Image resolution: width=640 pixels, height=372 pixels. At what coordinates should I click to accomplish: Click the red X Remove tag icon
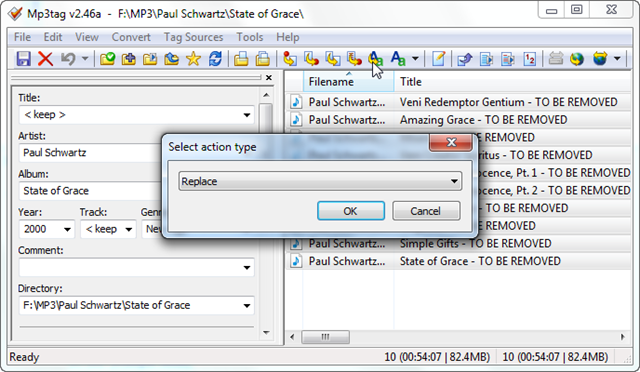[45, 59]
